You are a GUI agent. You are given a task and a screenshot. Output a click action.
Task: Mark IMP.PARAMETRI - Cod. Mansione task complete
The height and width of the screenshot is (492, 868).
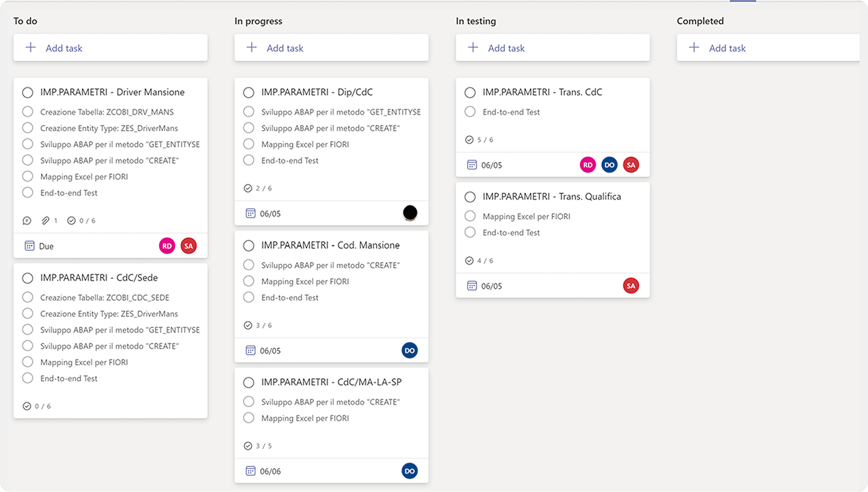click(x=249, y=245)
